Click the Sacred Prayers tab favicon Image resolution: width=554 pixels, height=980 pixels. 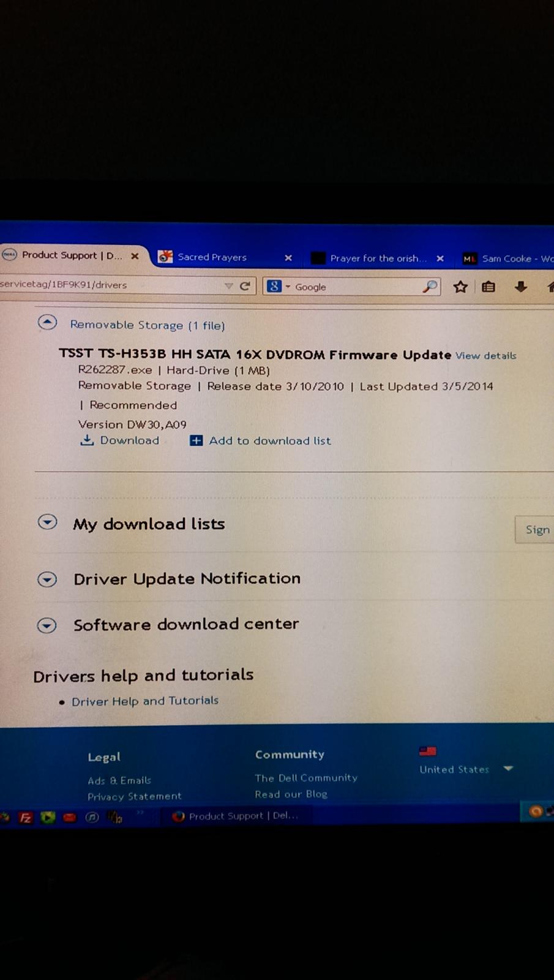165,257
